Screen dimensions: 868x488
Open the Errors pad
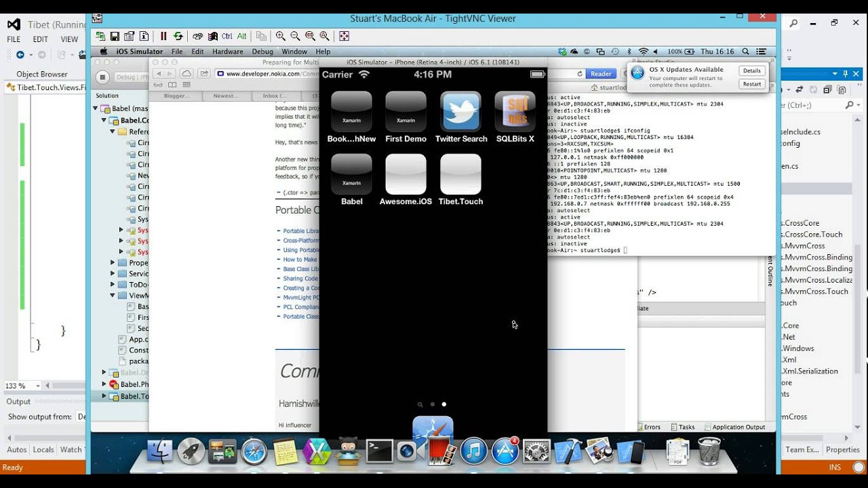[648, 427]
